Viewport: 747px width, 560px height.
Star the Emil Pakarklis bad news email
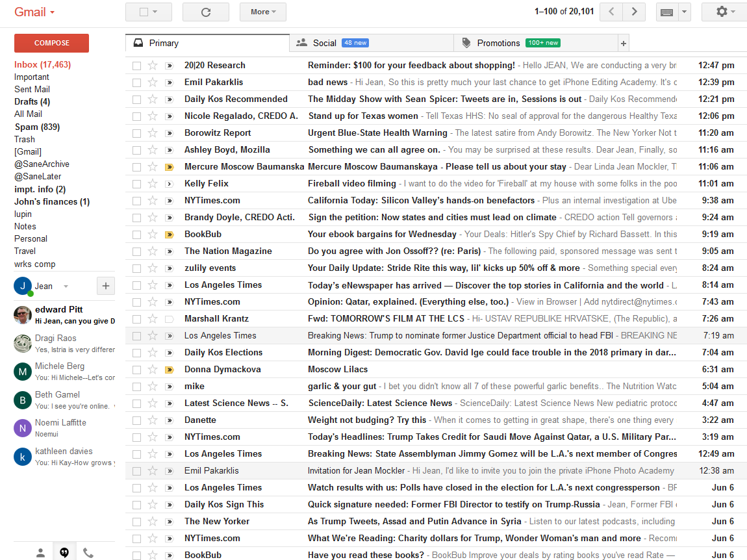(x=153, y=83)
